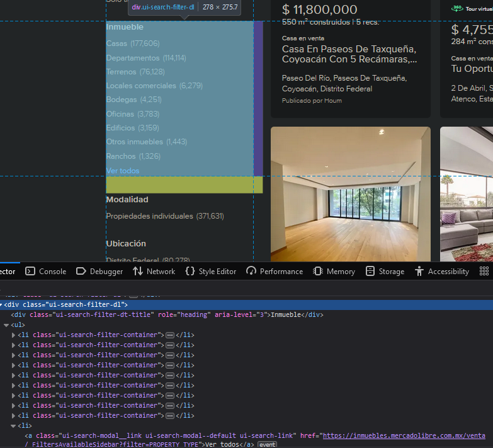Viewport: 493px width, 448px height.
Task: Click the $ 11,800,000 price
Action: click(x=319, y=9)
